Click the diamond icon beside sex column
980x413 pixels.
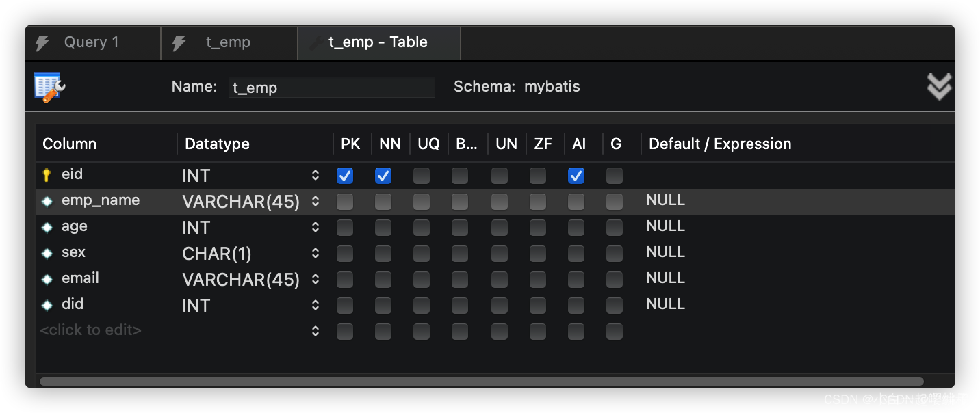[x=47, y=253]
